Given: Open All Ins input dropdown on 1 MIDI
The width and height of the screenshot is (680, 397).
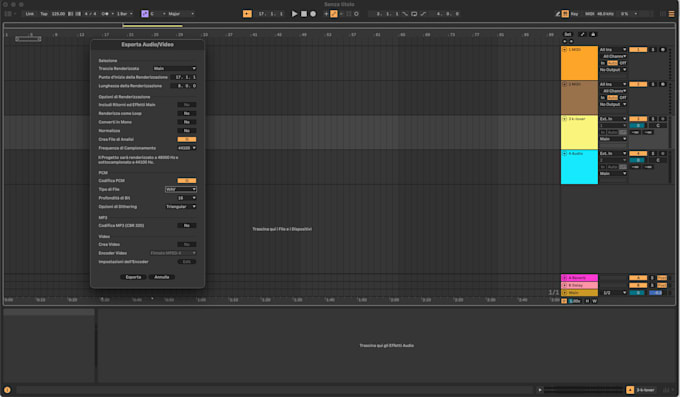Looking at the screenshot, I should coord(613,50).
